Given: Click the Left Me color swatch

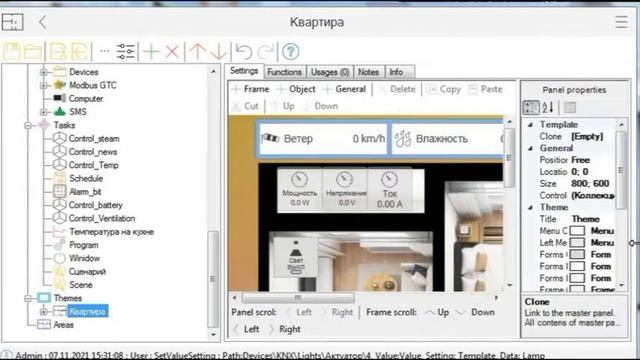Looking at the screenshot, I should [577, 243].
